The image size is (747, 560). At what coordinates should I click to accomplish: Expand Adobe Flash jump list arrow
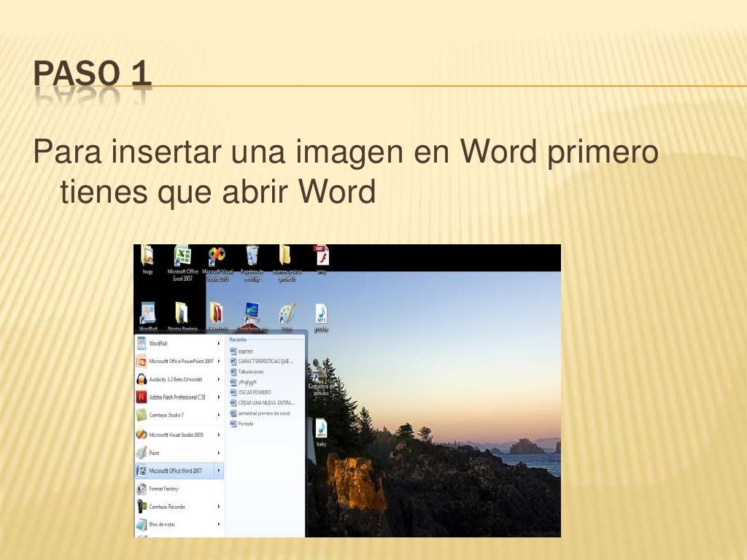coord(219,397)
